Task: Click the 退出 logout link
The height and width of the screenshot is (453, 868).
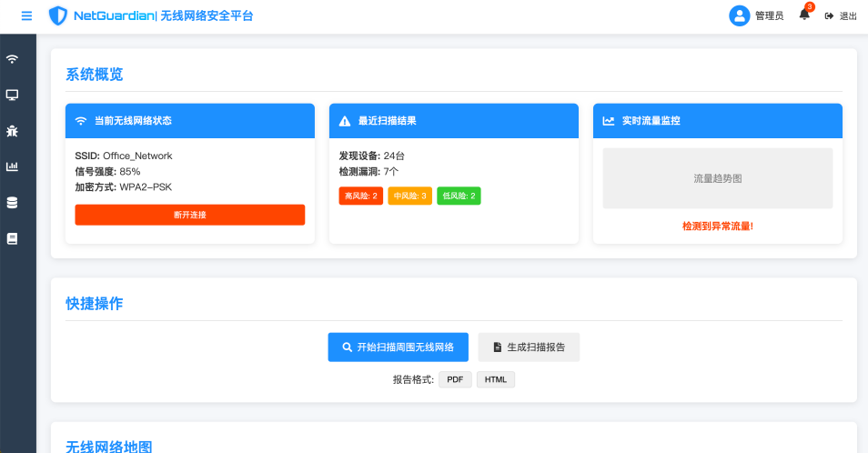Action: (x=848, y=16)
